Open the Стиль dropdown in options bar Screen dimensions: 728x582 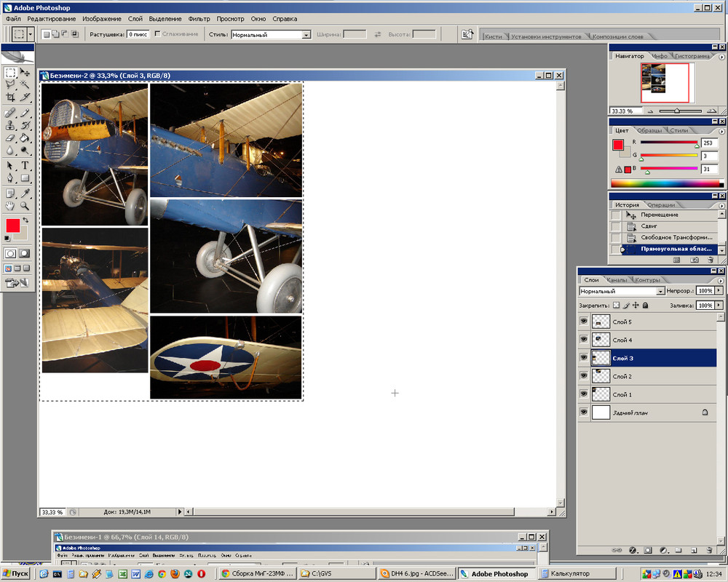[306, 35]
